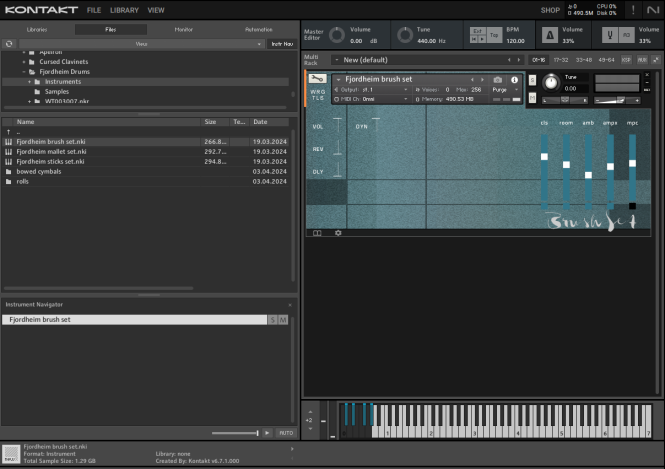The image size is (665, 469).
Task: Toggle the mpc mic on/off square
Action: pyautogui.click(x=632, y=206)
